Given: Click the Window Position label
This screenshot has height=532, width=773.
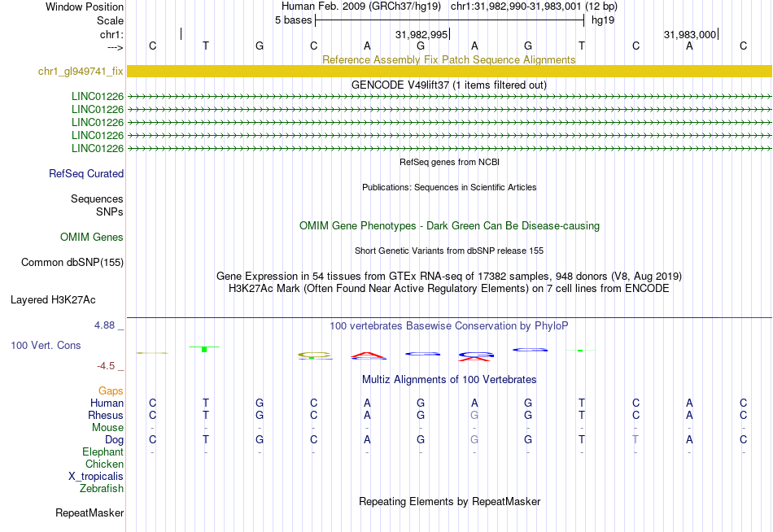Looking at the screenshot, I should (x=85, y=7).
